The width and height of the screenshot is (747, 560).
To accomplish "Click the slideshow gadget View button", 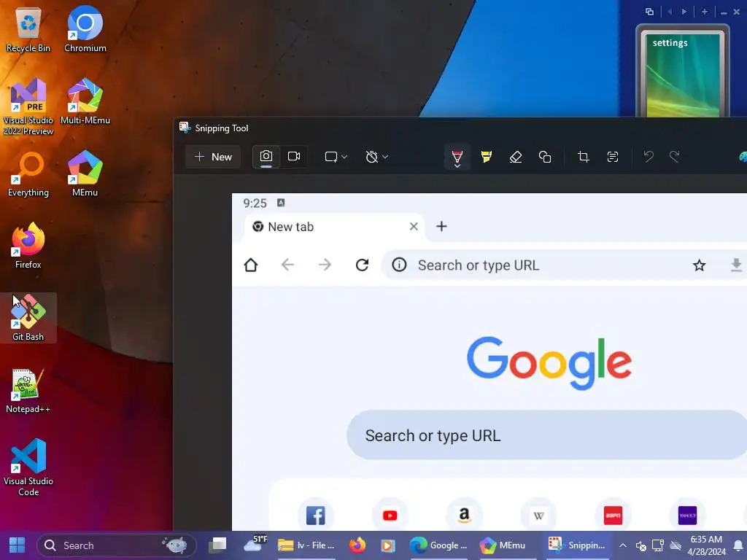I will 649,12.
